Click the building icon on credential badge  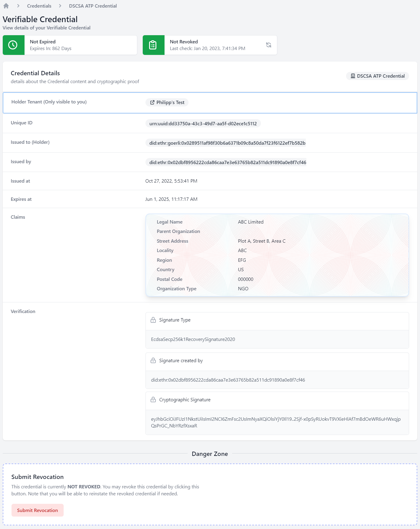353,76
